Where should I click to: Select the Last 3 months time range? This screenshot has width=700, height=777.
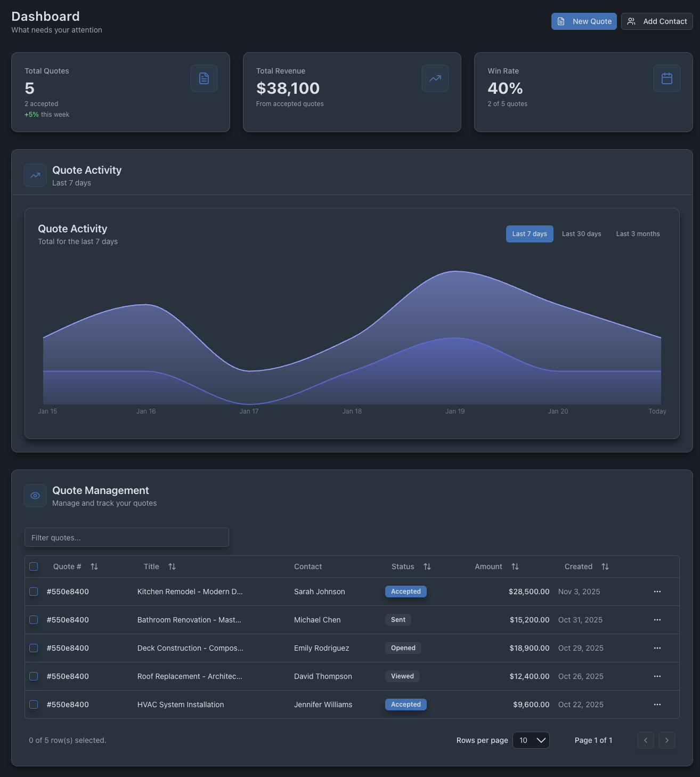(x=638, y=233)
